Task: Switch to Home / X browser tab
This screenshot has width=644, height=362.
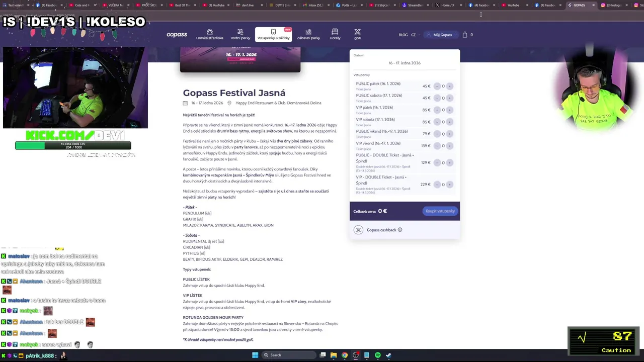Action: (448, 5)
